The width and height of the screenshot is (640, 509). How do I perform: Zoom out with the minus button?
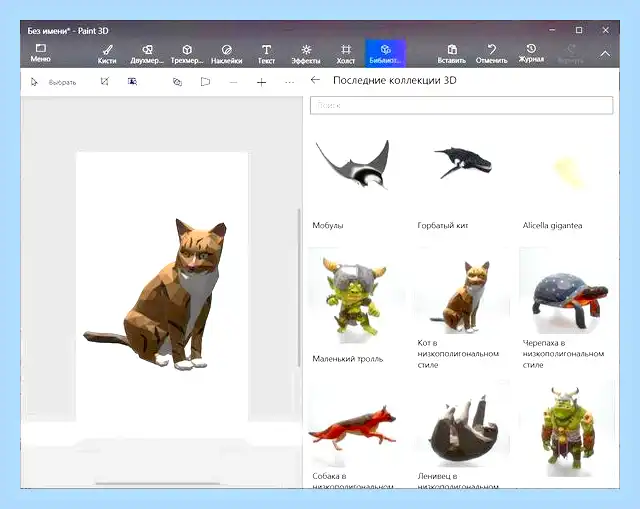(233, 82)
